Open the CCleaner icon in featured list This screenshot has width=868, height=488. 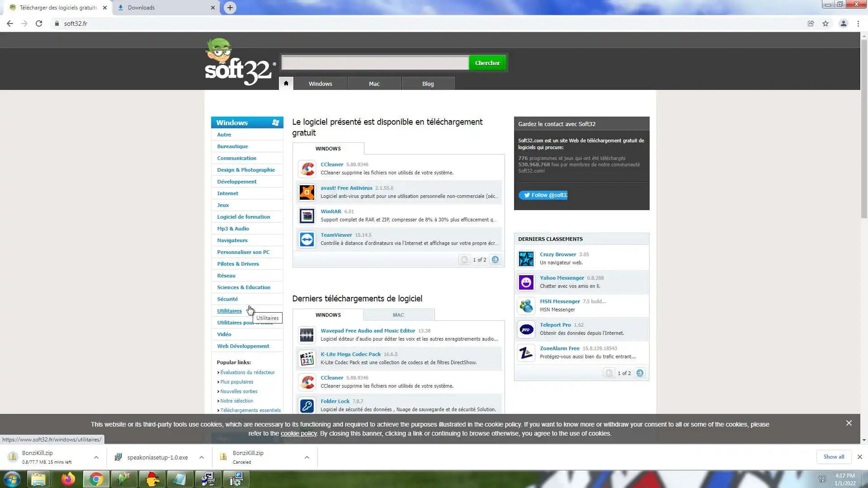pos(307,169)
